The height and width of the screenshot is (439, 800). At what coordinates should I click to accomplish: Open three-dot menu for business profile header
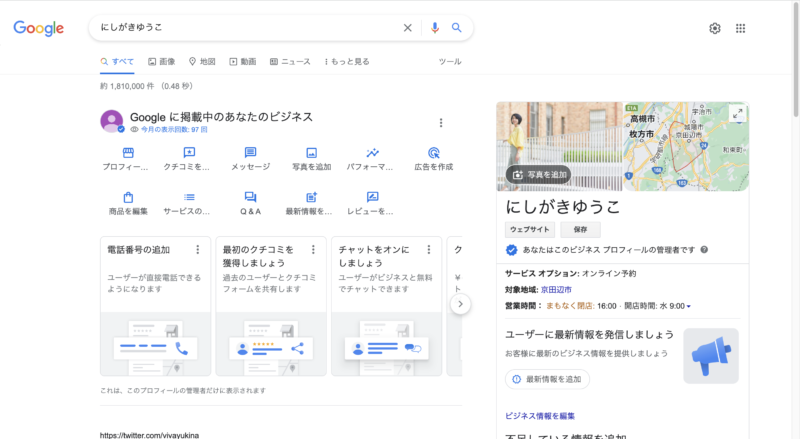click(x=441, y=123)
